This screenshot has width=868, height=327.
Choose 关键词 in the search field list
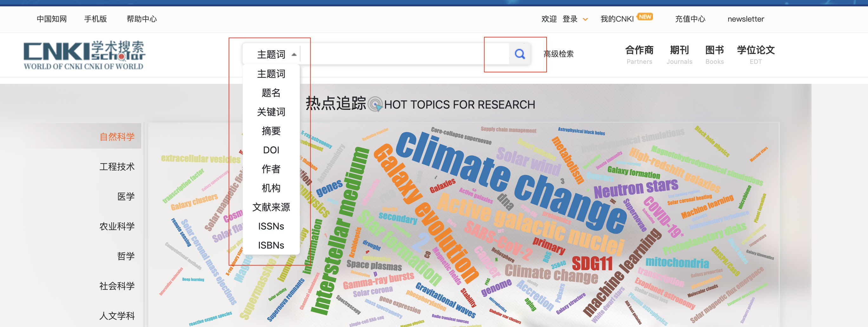pyautogui.click(x=271, y=112)
